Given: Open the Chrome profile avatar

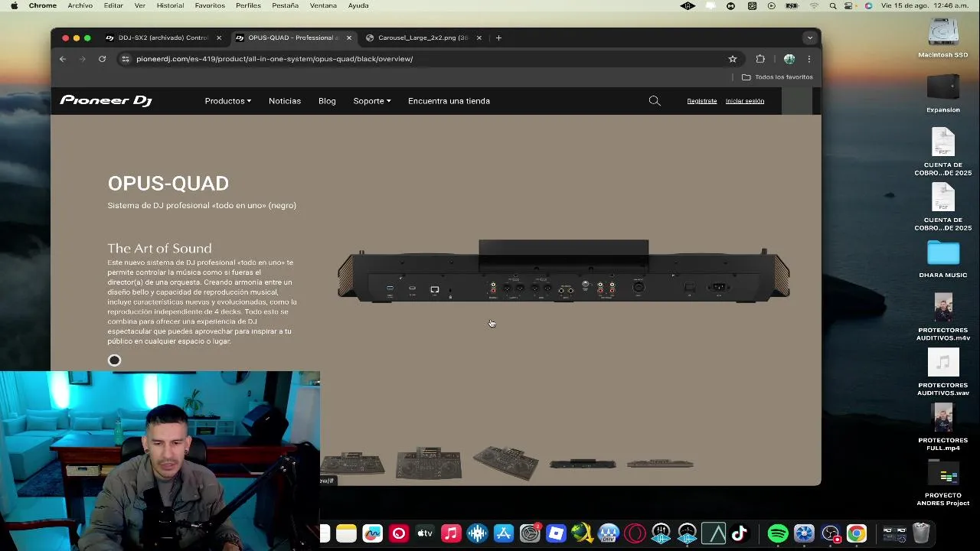Looking at the screenshot, I should click(789, 59).
